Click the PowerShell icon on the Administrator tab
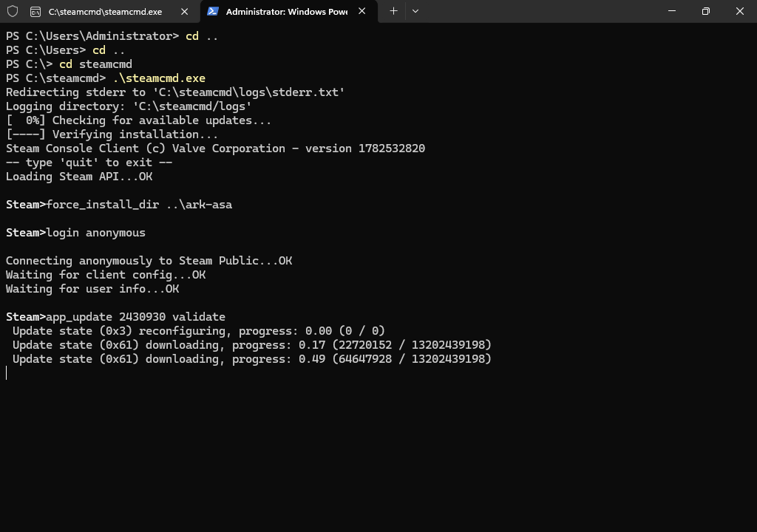 pos(213,11)
